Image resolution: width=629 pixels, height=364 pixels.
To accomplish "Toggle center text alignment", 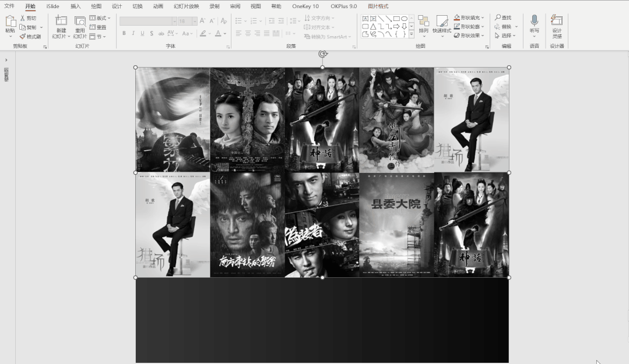I will point(248,33).
